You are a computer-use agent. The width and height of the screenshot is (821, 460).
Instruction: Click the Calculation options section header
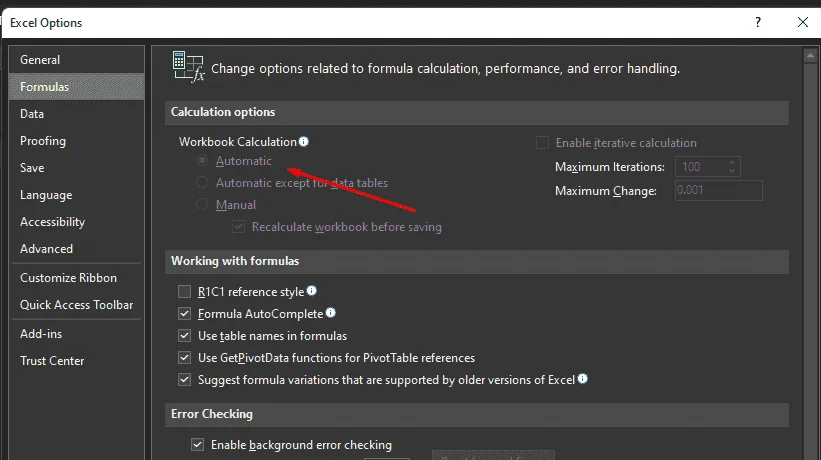click(x=476, y=113)
